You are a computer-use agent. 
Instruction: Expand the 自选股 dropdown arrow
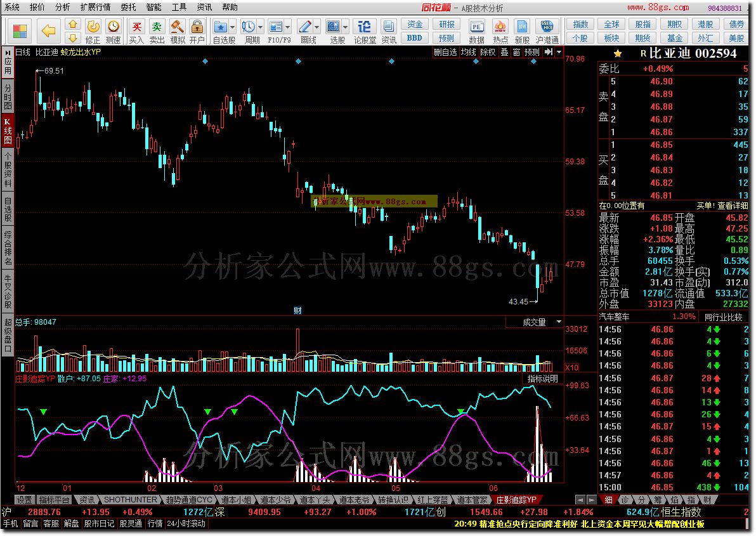click(233, 27)
